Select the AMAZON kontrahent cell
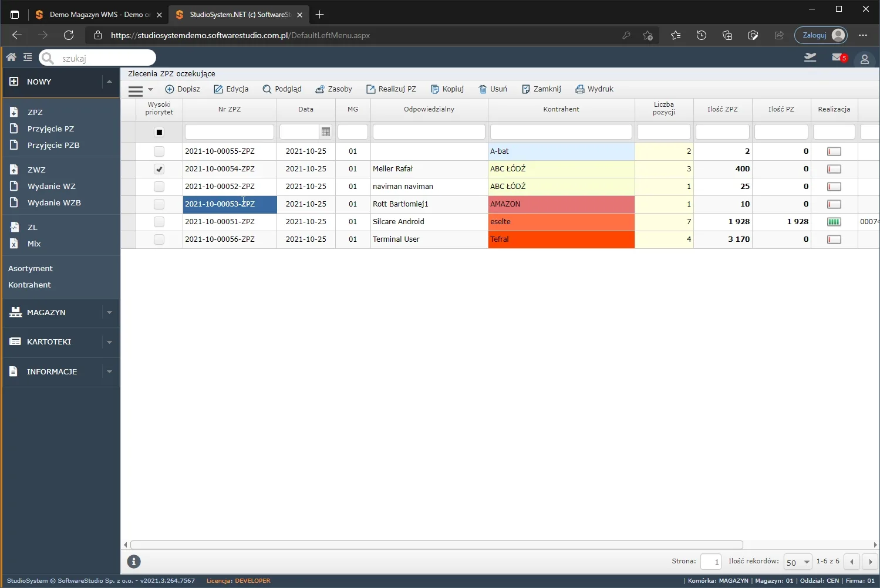 [x=561, y=204]
